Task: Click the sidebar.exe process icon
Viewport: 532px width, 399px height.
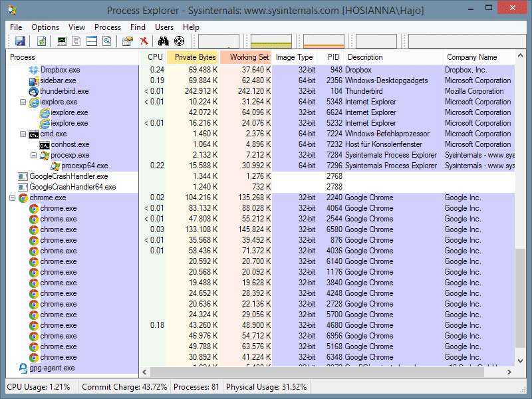Action: 34,81
